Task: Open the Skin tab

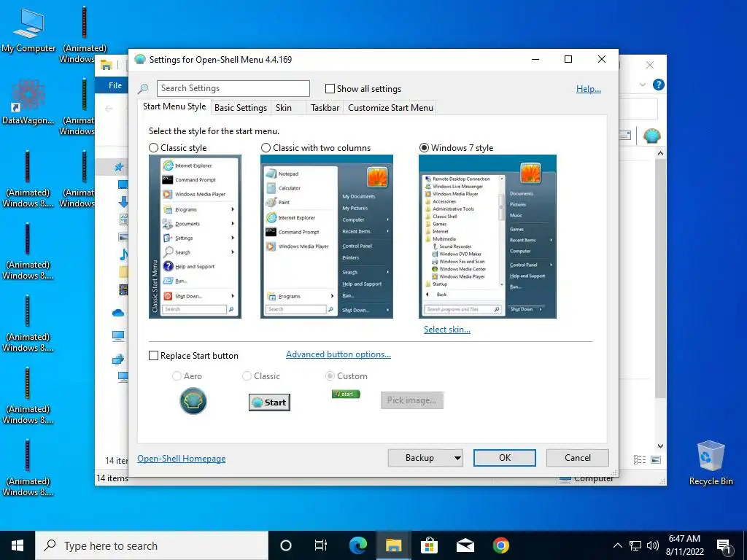Action: 284,108
